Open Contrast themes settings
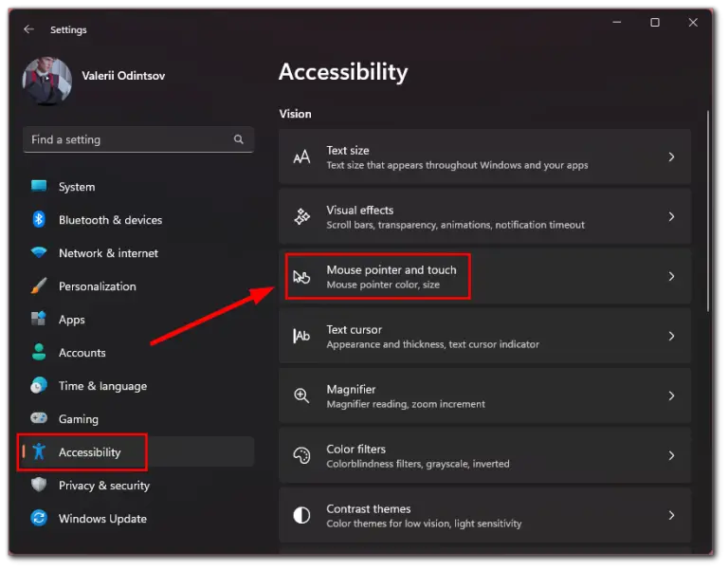 pyautogui.click(x=484, y=515)
